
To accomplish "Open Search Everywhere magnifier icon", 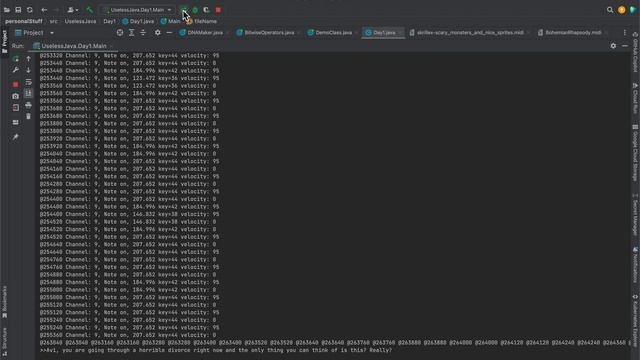I will click(610, 10).
